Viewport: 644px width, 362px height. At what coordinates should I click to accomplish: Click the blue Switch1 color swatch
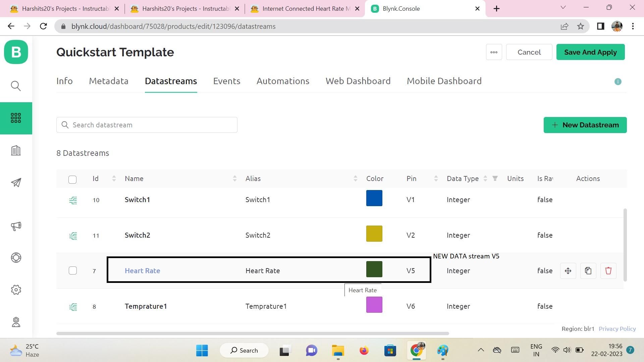click(x=374, y=198)
